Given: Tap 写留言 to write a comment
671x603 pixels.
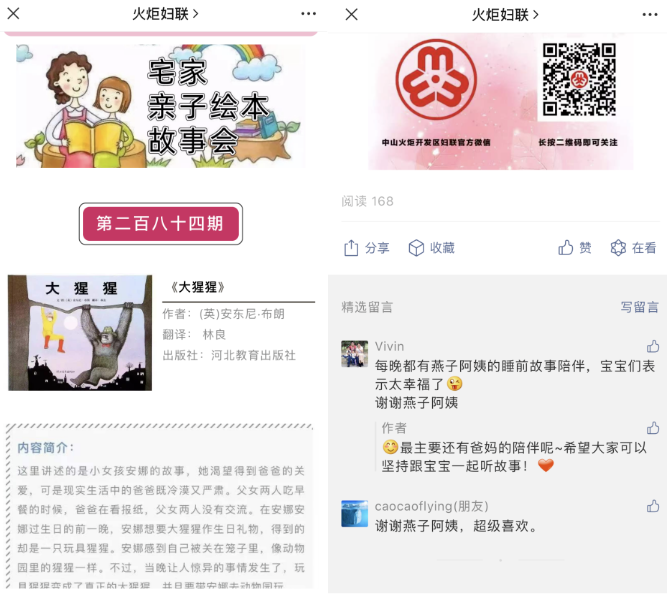Looking at the screenshot, I should click(639, 307).
